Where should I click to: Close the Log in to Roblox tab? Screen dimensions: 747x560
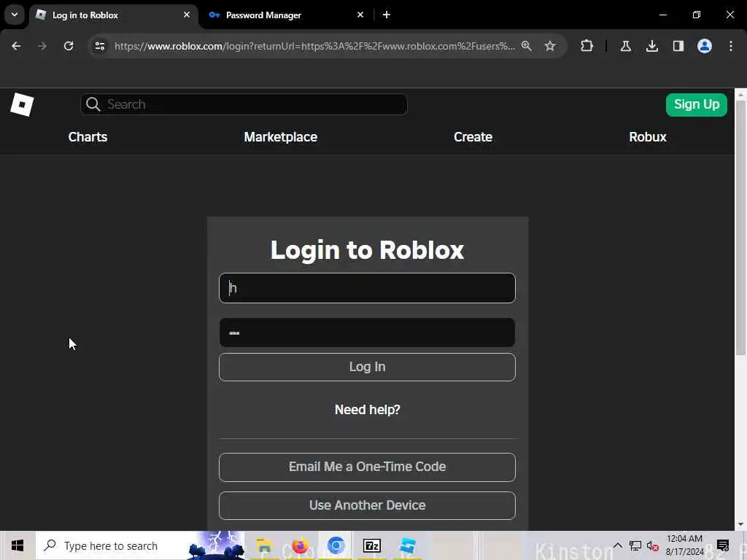point(187,15)
